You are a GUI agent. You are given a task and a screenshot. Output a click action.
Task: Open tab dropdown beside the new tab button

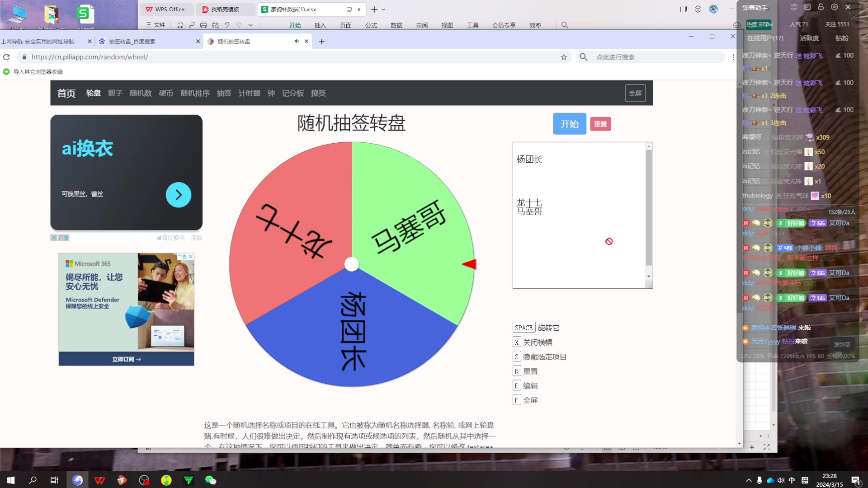(x=383, y=9)
